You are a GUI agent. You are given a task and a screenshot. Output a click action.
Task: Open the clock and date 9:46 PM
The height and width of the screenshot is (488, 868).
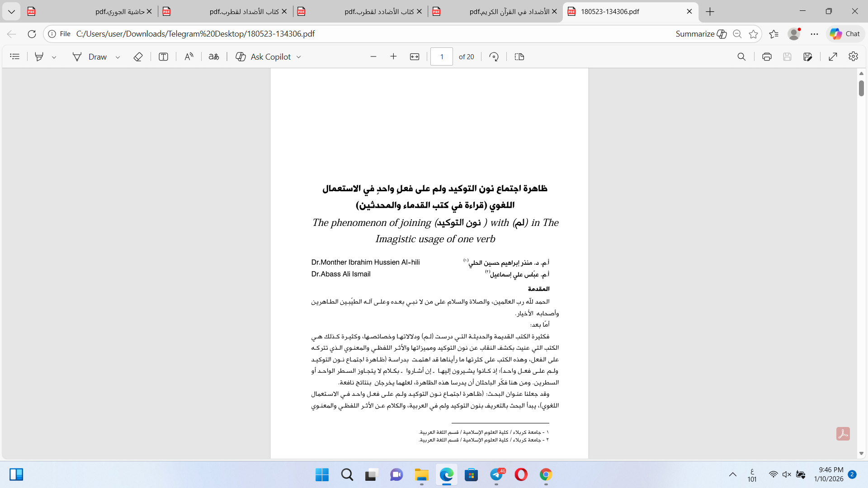pos(829,474)
